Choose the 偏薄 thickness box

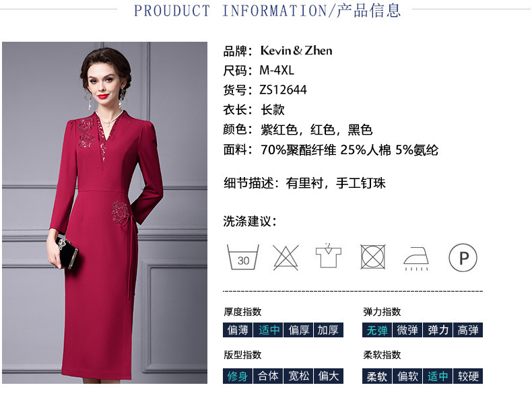point(238,330)
